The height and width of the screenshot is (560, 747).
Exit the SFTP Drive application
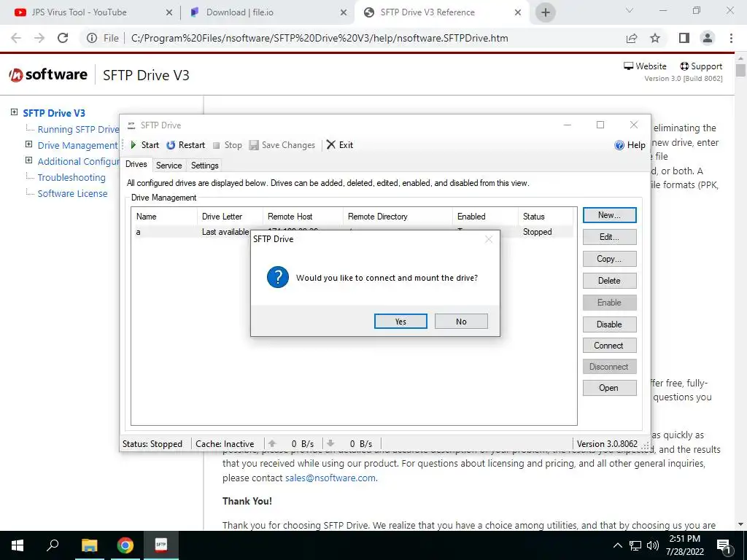click(340, 145)
